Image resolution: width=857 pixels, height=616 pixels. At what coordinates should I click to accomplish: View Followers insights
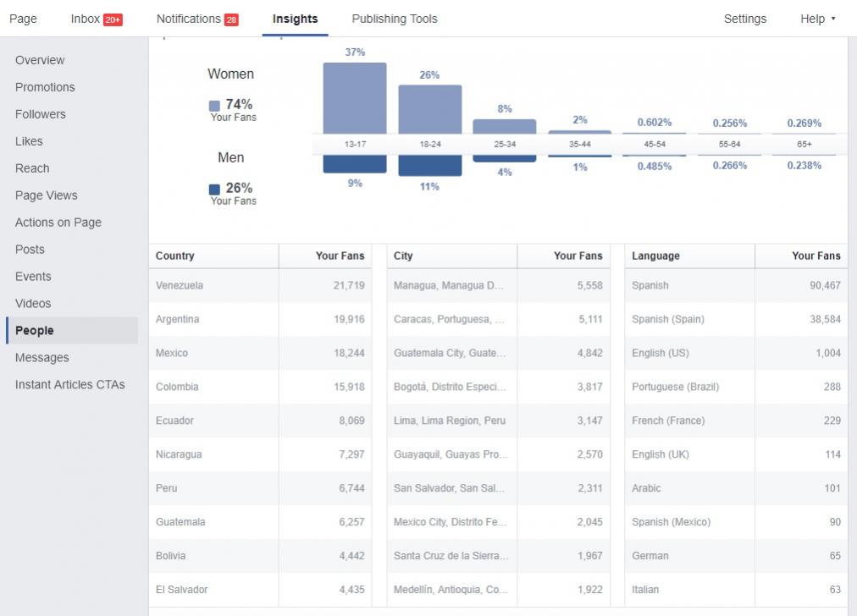tap(40, 114)
